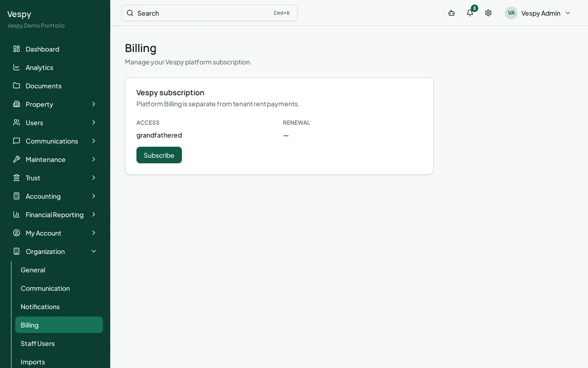Open Analytics in sidebar
This screenshot has height=368, width=588.
(x=55, y=67)
